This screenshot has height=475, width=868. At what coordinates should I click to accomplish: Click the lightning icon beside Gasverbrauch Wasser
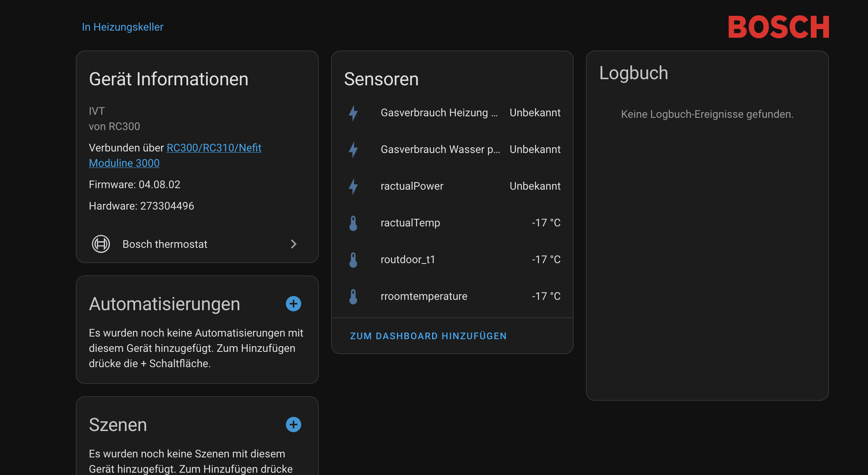353,150
